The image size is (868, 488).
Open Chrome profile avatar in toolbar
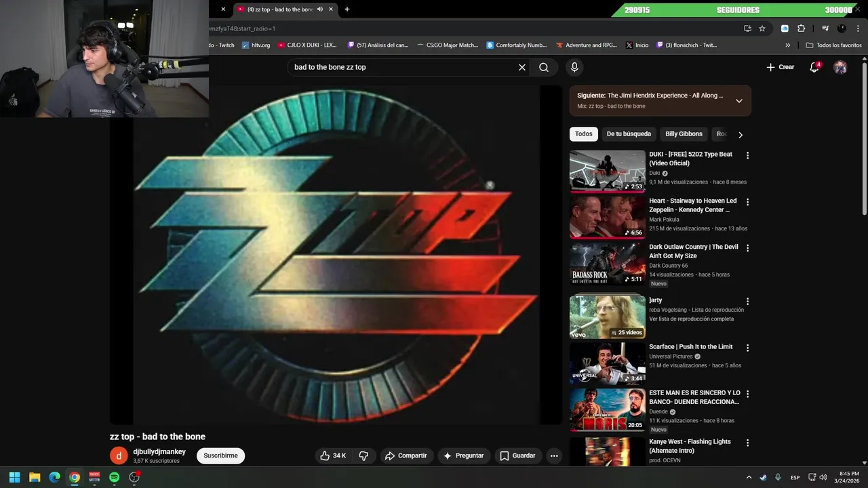(842, 28)
